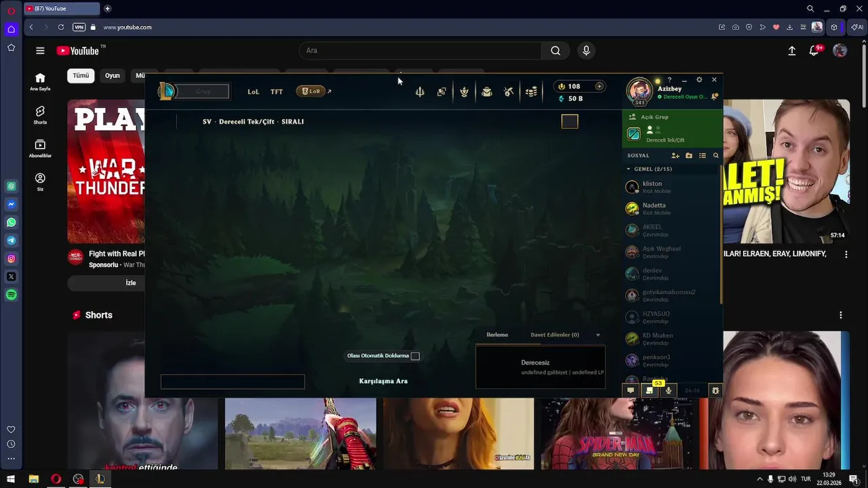Open the friend list sorting options icon
Image resolution: width=868 pixels, height=488 pixels.
tap(703, 155)
